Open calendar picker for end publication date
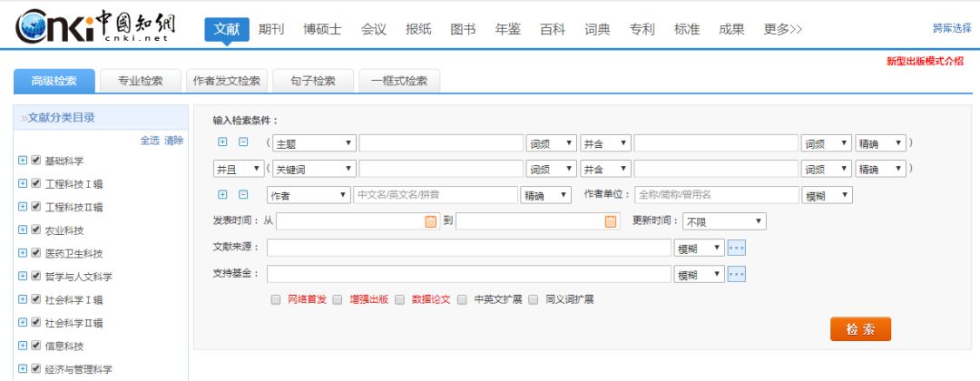980x381 pixels. tap(611, 221)
